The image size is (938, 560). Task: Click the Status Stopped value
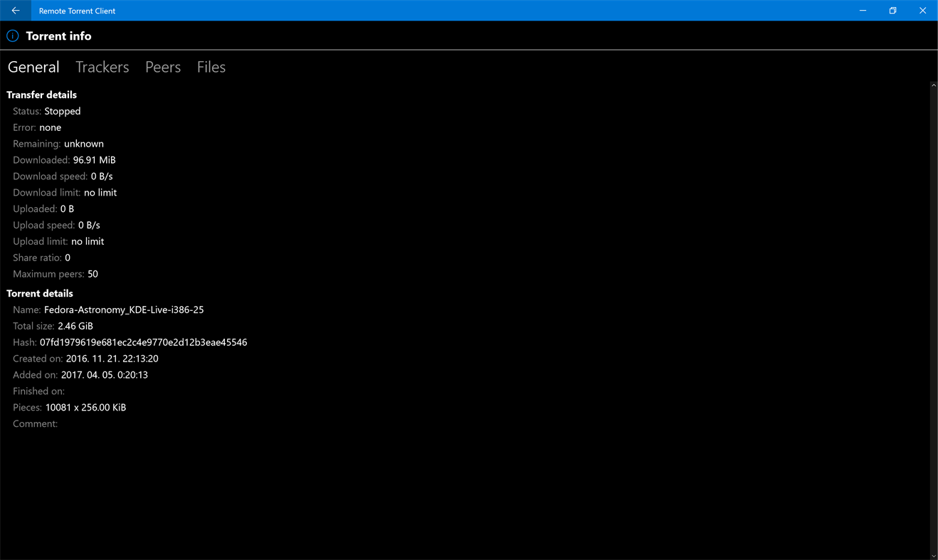63,111
